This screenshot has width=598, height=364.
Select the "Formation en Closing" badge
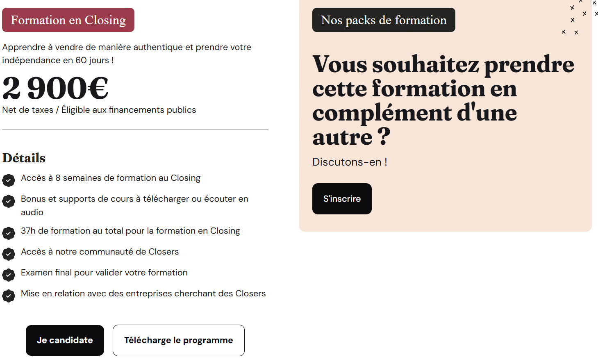pos(68,20)
